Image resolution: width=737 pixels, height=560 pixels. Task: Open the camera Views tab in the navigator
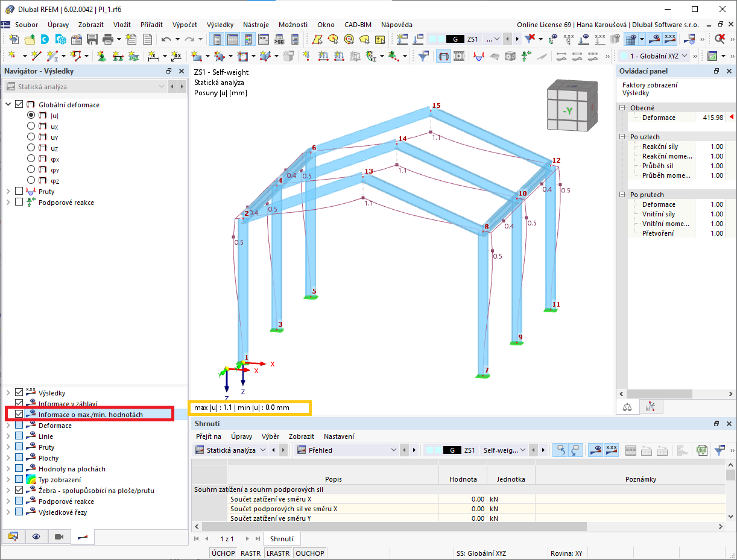[x=59, y=536]
